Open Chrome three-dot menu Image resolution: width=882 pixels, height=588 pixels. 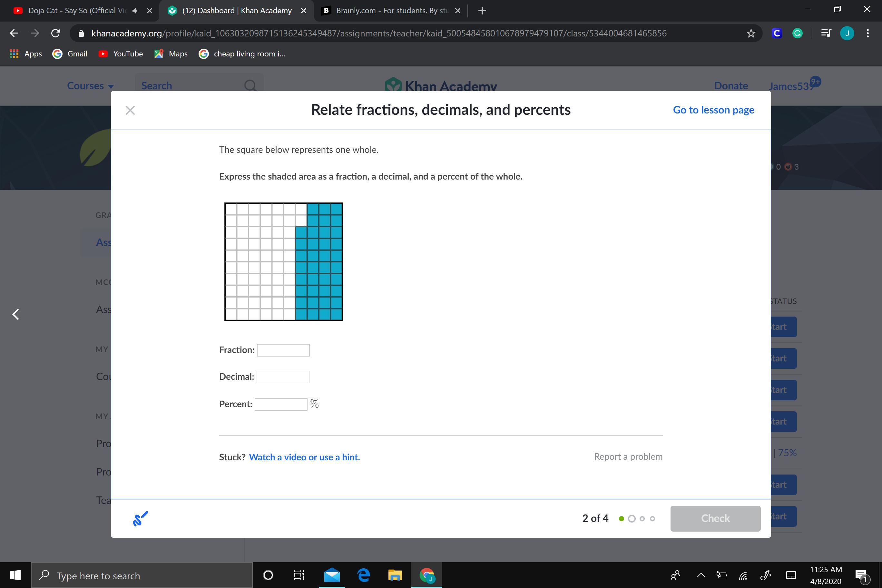tap(868, 34)
